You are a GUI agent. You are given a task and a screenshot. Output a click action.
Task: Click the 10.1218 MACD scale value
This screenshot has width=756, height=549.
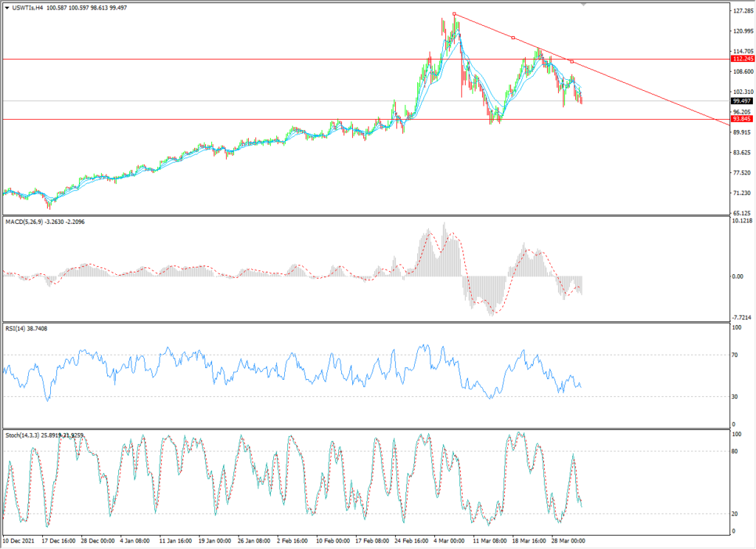point(741,221)
